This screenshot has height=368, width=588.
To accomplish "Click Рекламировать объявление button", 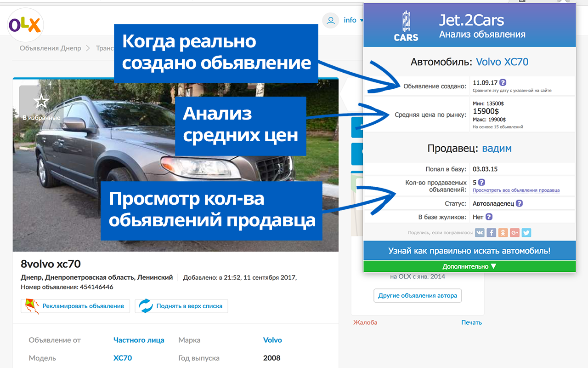I will point(75,306).
